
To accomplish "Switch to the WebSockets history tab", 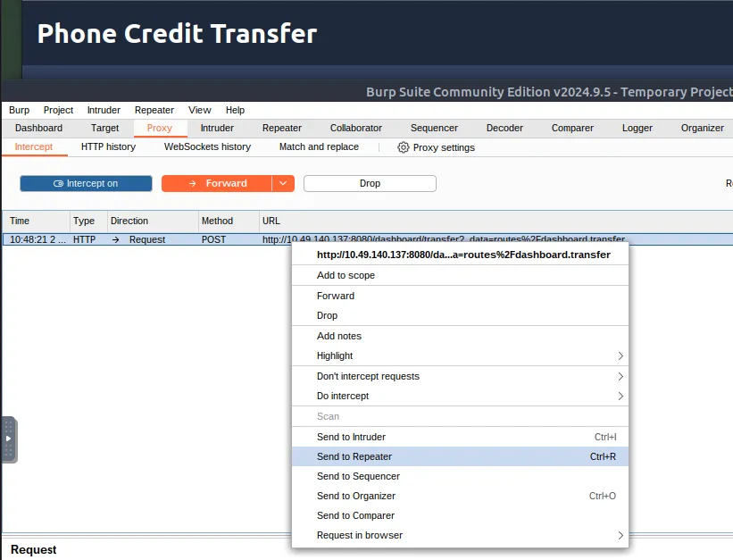I will pyautogui.click(x=207, y=146).
